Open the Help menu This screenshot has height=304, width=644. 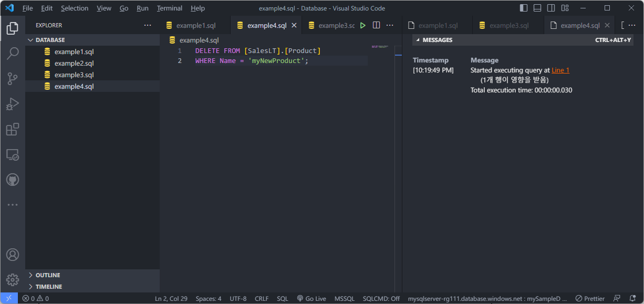(198, 8)
